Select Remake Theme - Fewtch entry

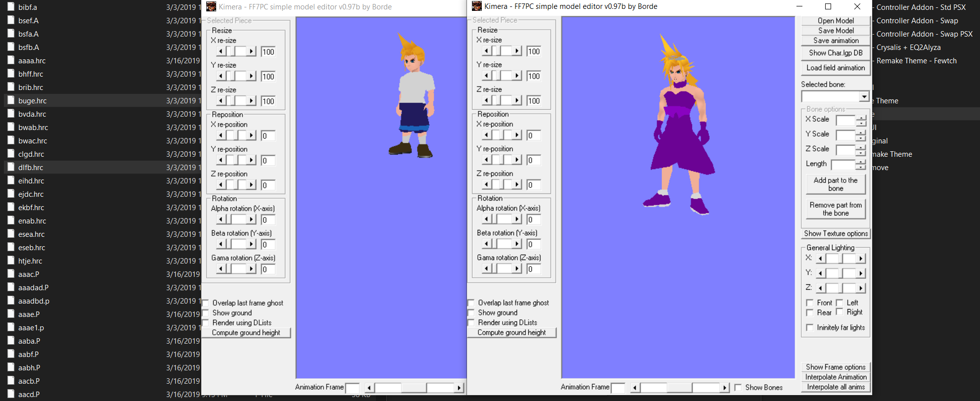click(917, 61)
